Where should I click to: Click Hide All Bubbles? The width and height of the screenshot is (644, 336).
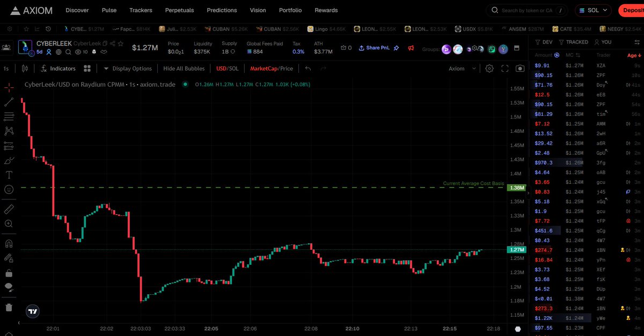pos(184,69)
